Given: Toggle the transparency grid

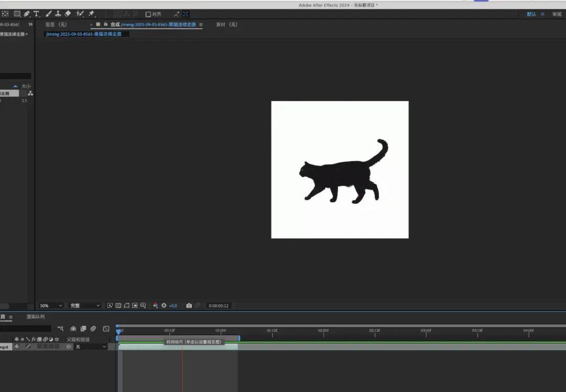Looking at the screenshot, I should pos(118,306).
